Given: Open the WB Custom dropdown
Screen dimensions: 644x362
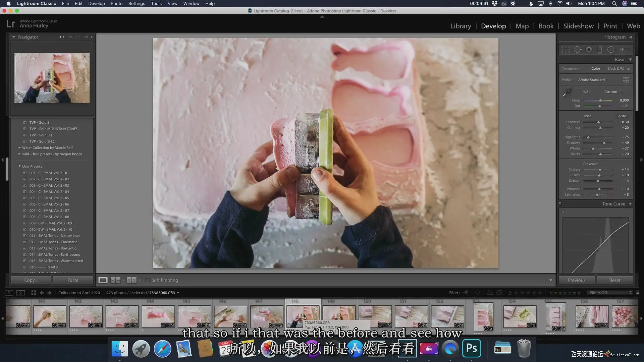Looking at the screenshot, I should [613, 92].
